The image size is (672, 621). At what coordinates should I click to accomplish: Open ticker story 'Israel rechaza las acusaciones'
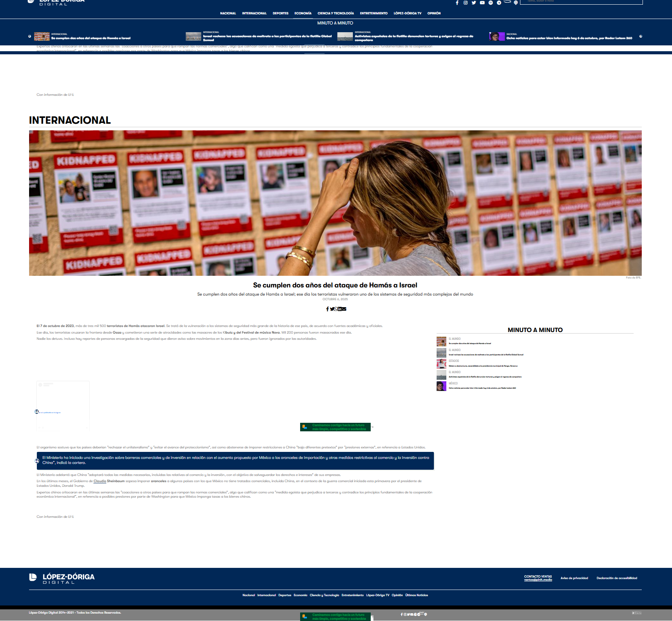pos(268,38)
